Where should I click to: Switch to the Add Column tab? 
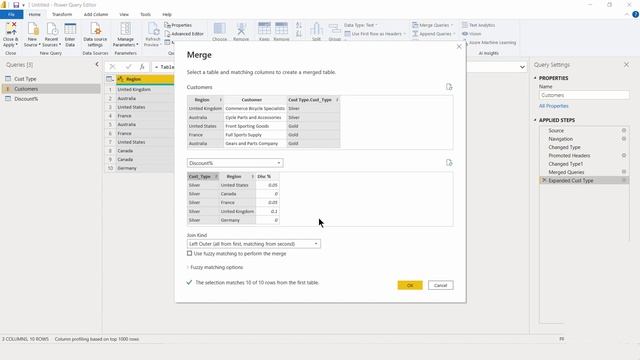(x=96, y=14)
